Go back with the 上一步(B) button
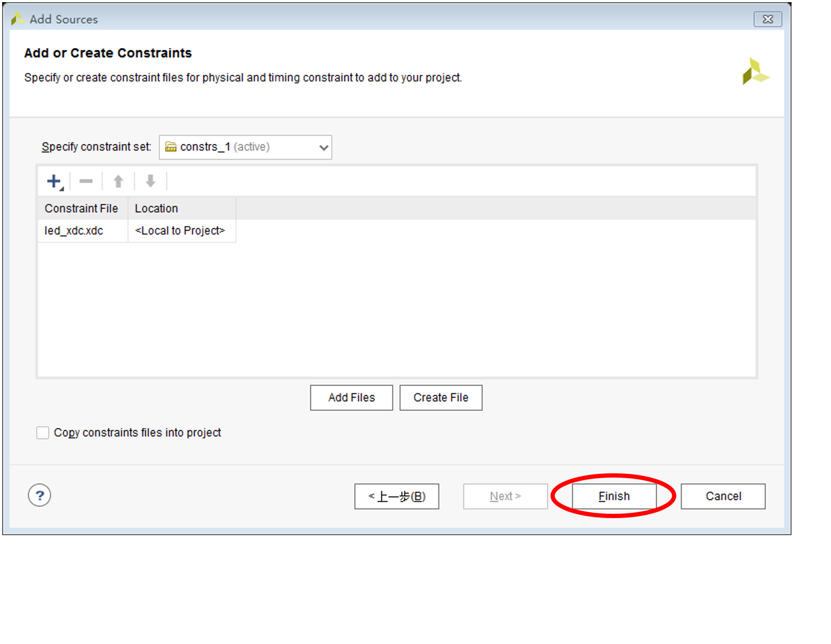Screen dimensions: 831x644 pyautogui.click(x=396, y=496)
